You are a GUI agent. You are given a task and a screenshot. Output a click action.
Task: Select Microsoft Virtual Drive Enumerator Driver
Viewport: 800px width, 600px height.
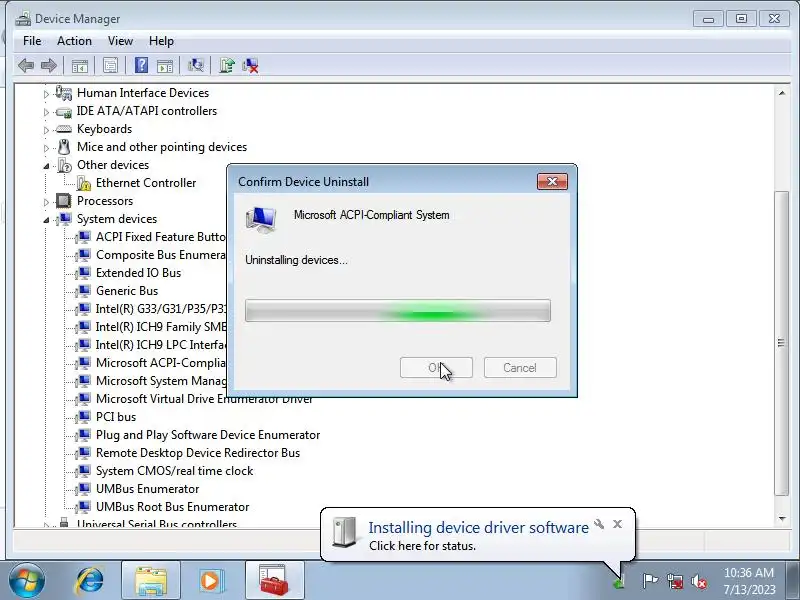204,399
